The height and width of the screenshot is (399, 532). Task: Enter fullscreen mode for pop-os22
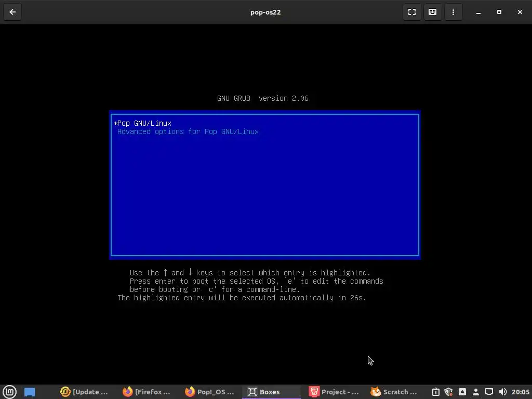tap(411, 12)
